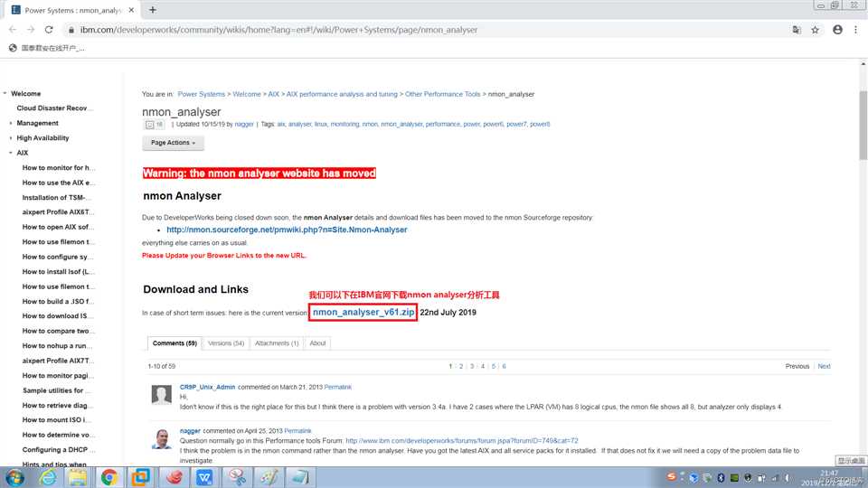Collapse the AIX tree node
This screenshot has width=868, height=488.
(x=11, y=153)
